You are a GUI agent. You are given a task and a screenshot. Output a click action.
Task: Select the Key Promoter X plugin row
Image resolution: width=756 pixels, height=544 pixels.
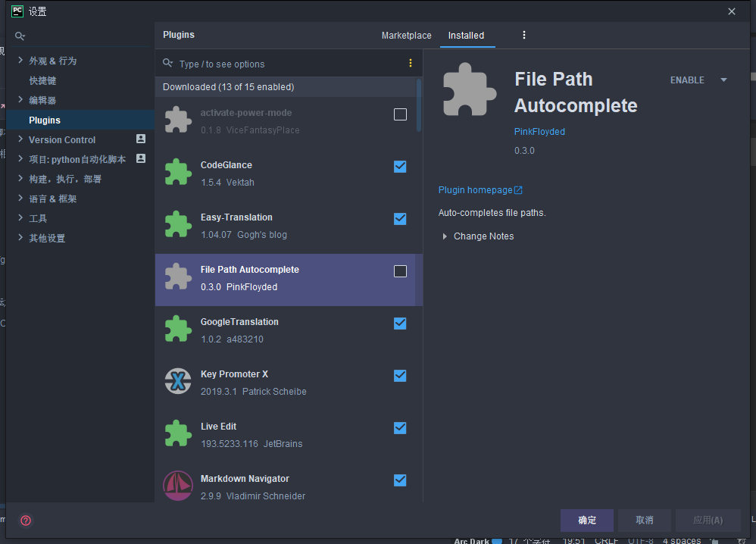[286, 383]
